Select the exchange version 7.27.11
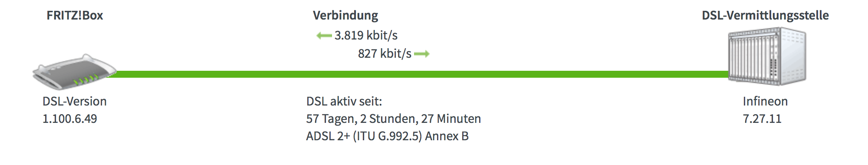The height and width of the screenshot is (165, 868). 762,119
